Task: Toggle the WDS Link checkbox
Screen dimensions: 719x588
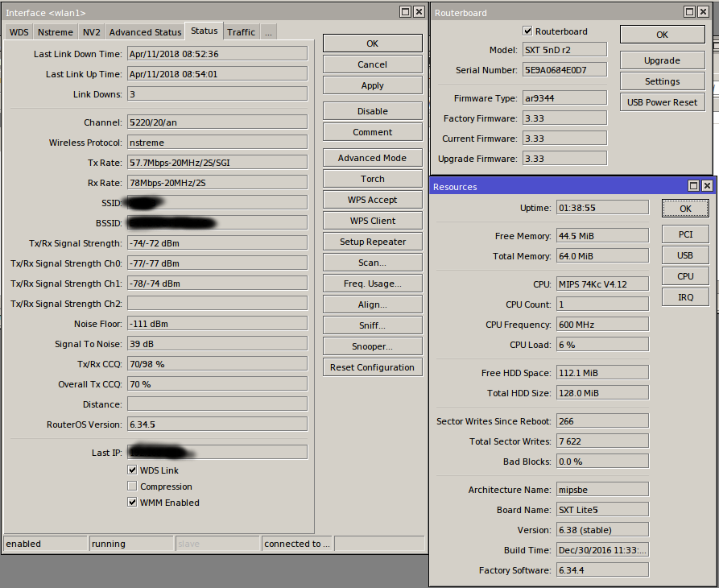Action: click(132, 470)
